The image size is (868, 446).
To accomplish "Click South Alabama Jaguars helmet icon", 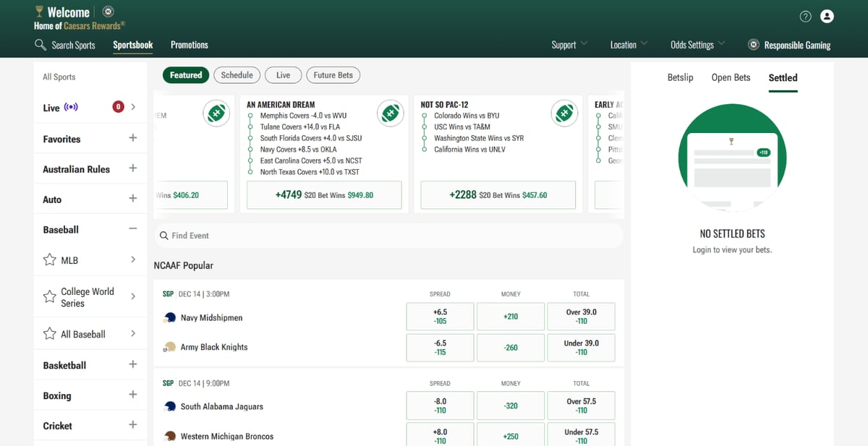I will coord(170,406).
